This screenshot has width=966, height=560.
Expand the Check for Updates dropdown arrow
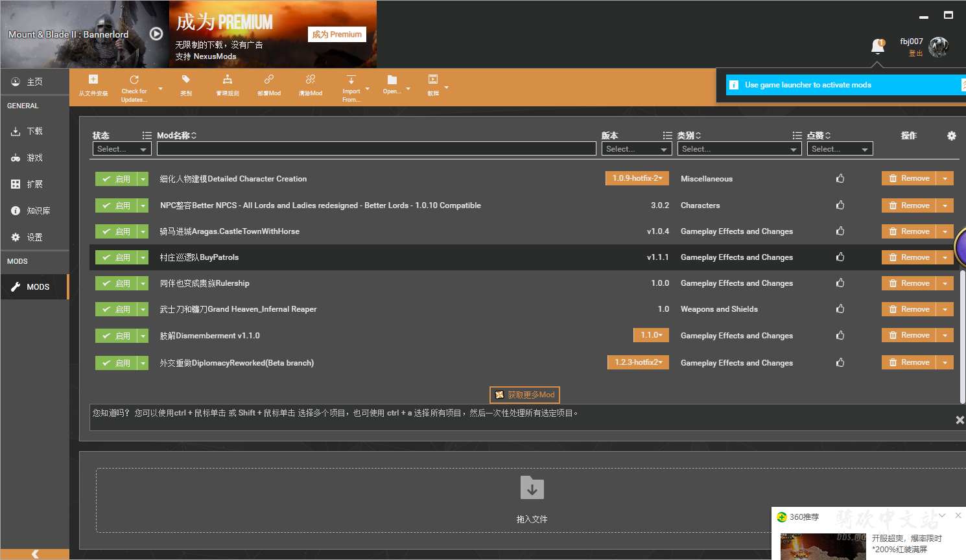161,89
